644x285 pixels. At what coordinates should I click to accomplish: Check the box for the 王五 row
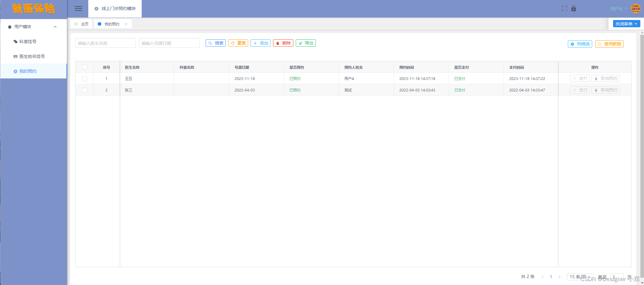click(x=85, y=79)
